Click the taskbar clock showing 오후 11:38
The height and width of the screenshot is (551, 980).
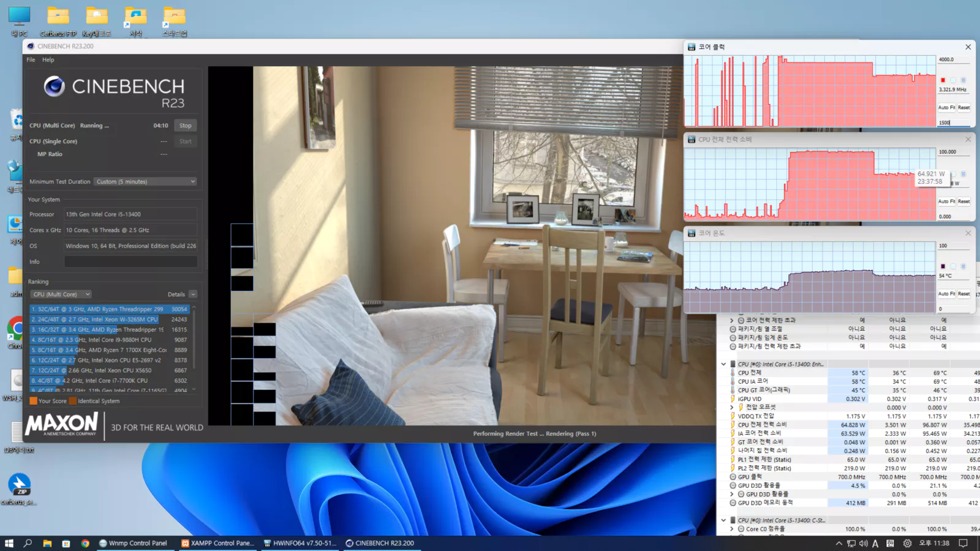click(934, 543)
